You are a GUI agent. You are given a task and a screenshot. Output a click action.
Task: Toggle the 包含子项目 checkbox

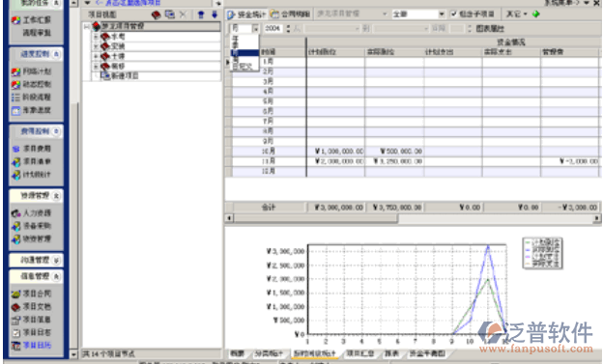click(x=454, y=14)
